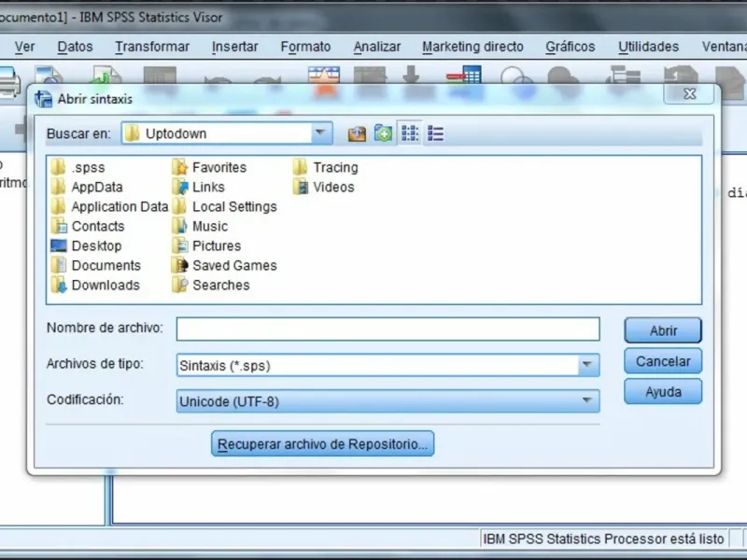Click the Cancelar button
Image resolution: width=747 pixels, height=560 pixels.
[x=663, y=361]
